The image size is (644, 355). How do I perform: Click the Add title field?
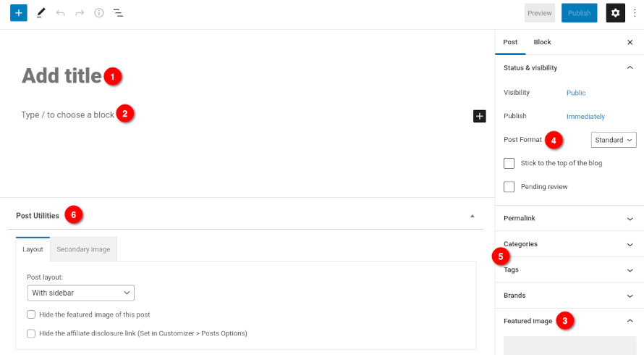pyautogui.click(x=62, y=76)
